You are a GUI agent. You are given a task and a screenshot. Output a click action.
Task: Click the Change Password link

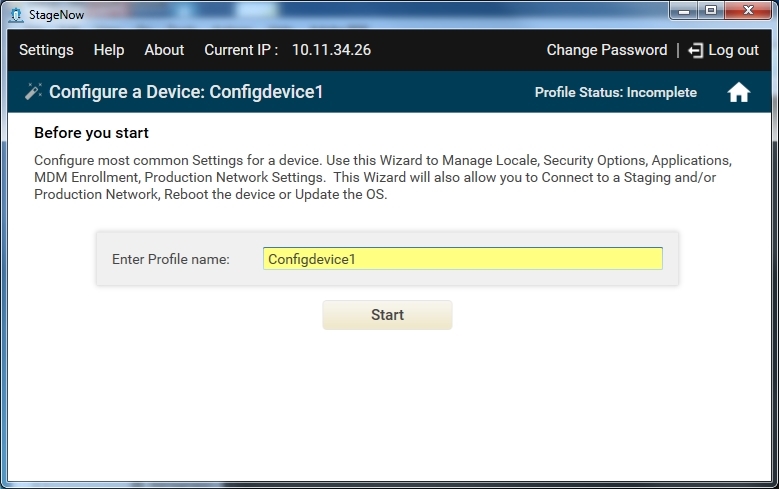click(606, 50)
